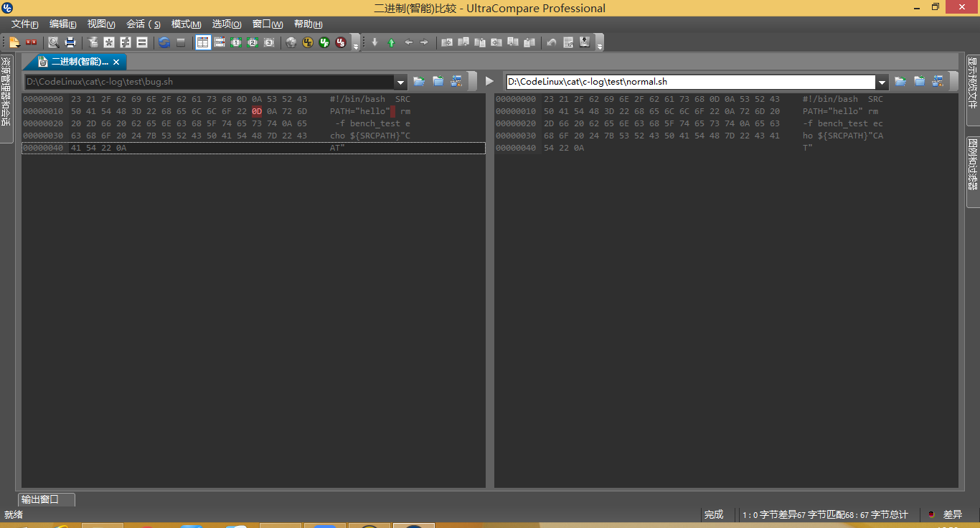Screen dimensions: 980x528
Task: Click browse folder icon beside normal.sh path
Action: [x=919, y=81]
